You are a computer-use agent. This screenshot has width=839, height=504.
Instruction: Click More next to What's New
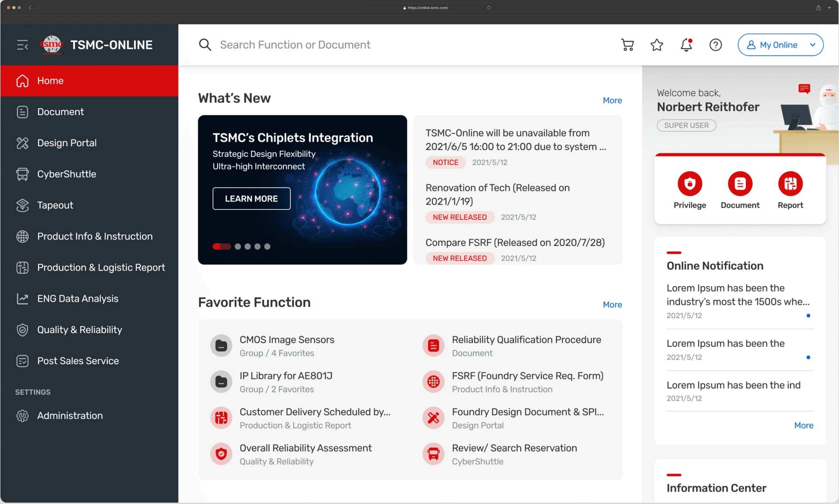[612, 100]
